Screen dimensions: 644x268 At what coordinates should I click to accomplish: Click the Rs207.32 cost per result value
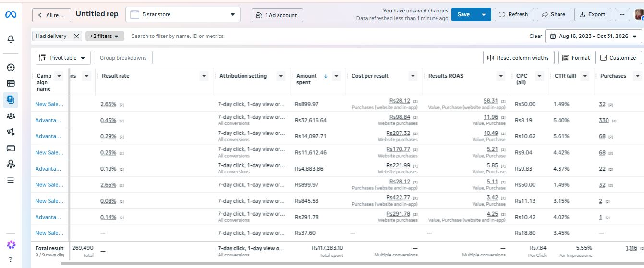point(398,133)
